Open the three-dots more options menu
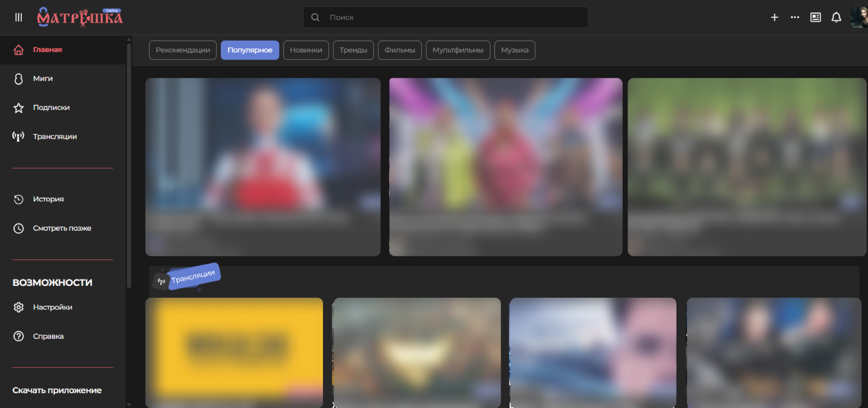This screenshot has width=868, height=408. [795, 17]
